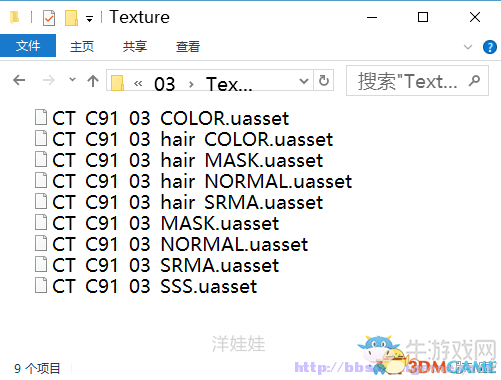Select file CT_C91_03_NORMAL.uasset

[x=171, y=244]
